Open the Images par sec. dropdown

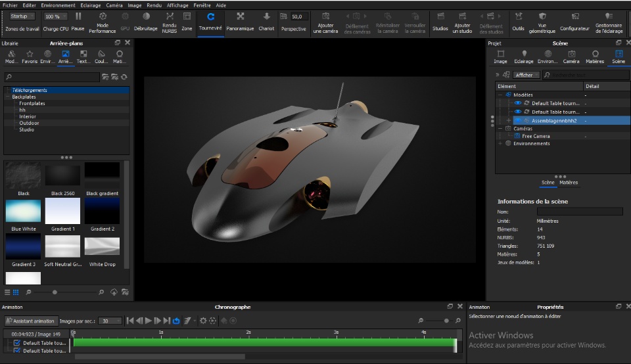pyautogui.click(x=110, y=321)
